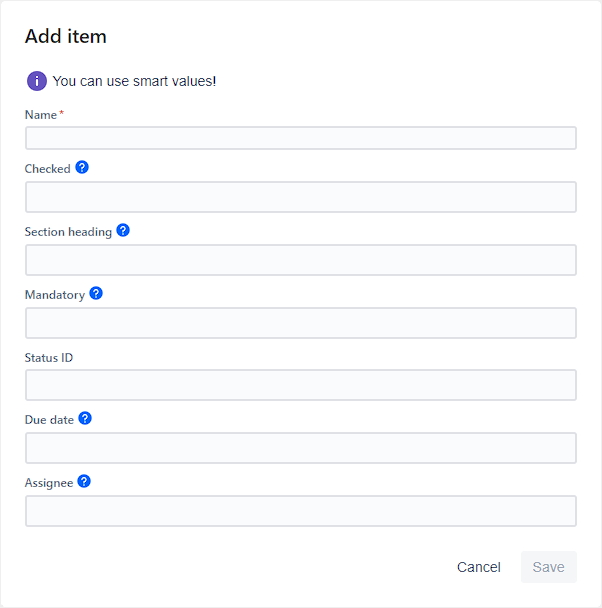
Task: Open the Due date help icon
Action: tap(85, 418)
